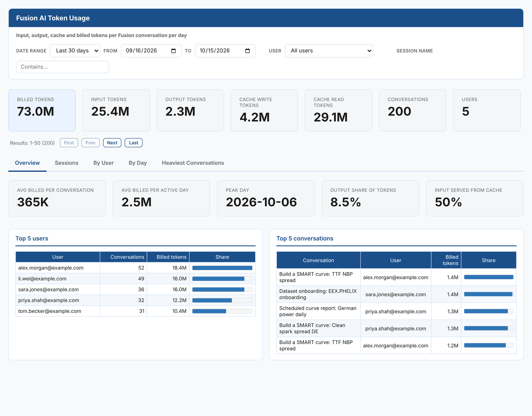Click tom.becker@example.com user row

tap(135, 311)
